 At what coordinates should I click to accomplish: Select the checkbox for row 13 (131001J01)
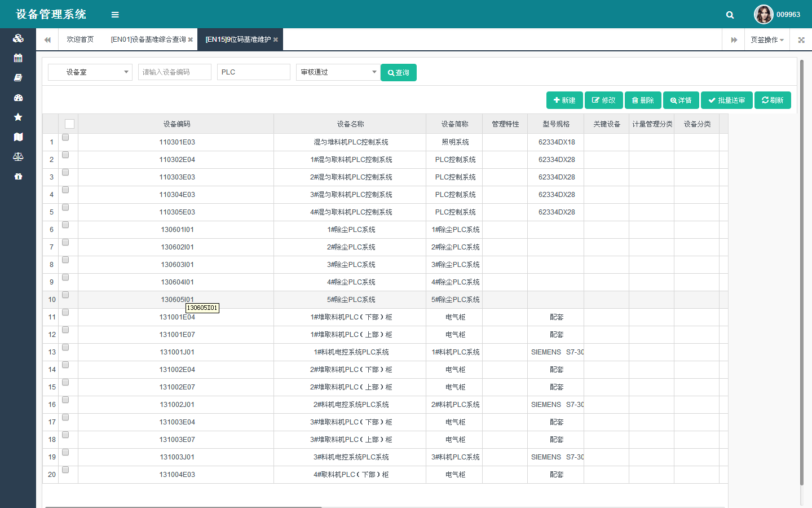coord(65,348)
